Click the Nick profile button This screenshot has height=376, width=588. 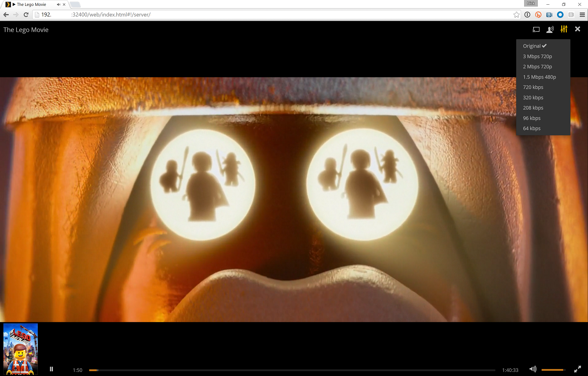click(x=531, y=3)
